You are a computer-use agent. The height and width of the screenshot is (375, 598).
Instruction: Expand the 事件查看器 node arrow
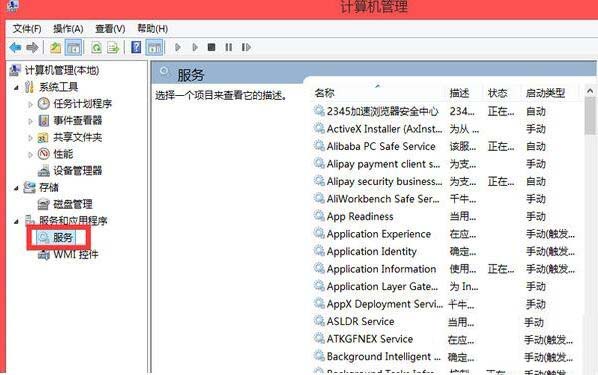coord(31,121)
